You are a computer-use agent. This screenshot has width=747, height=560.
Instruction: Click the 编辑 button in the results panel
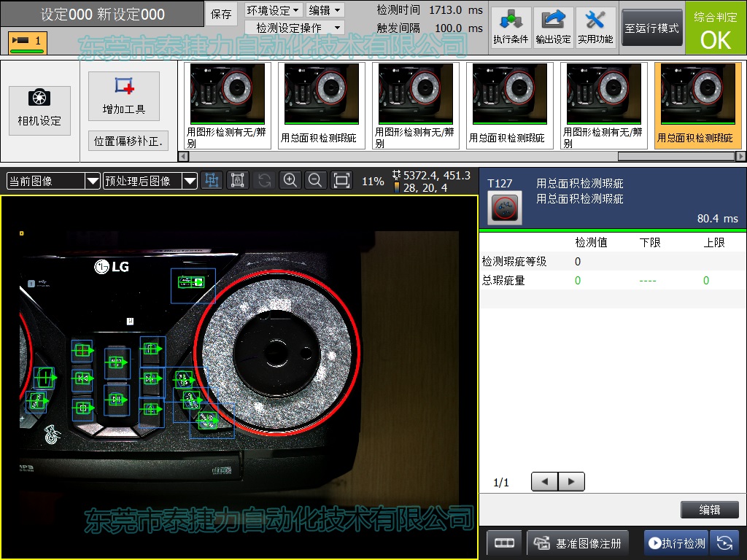click(x=709, y=510)
